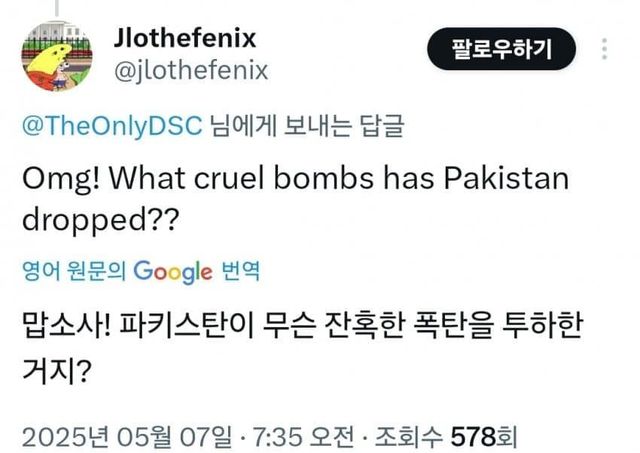Click the 님에게 보내는 답글 reply label
Image resolution: width=640 pixels, height=453 pixels.
[x=293, y=127]
